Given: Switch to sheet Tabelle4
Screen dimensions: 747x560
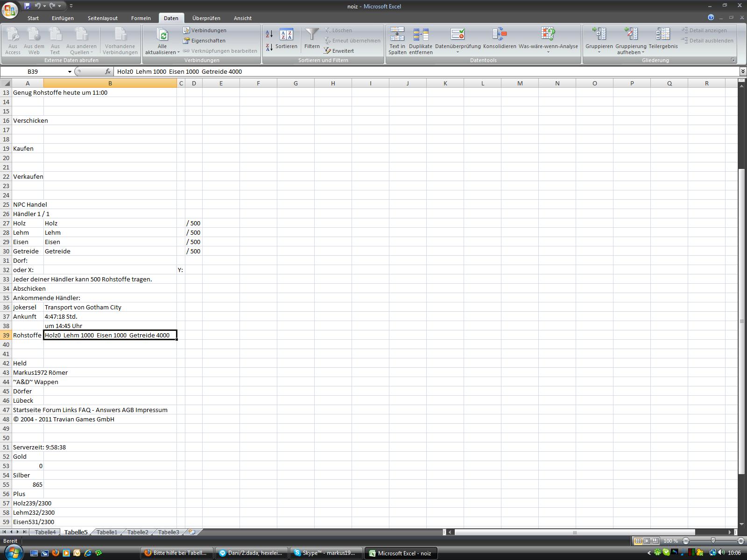Looking at the screenshot, I should pos(45,532).
